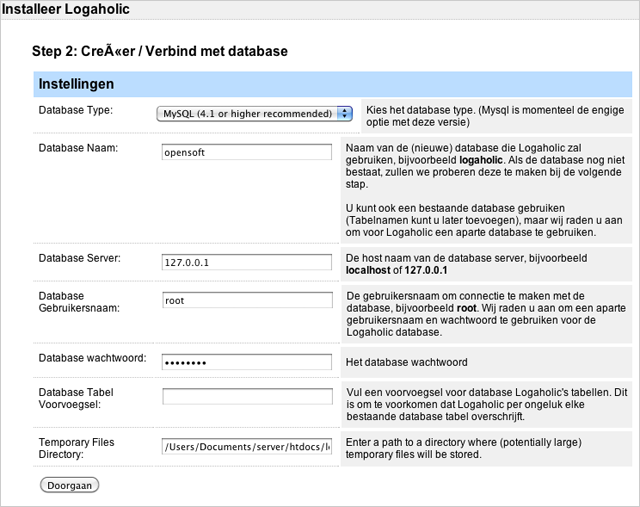Click the 'Enter a path to a directory' help text

[x=464, y=448]
